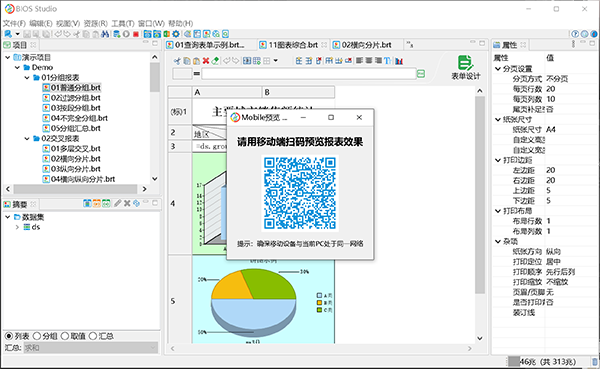Collapse the 演示项目 tree node

8,57
